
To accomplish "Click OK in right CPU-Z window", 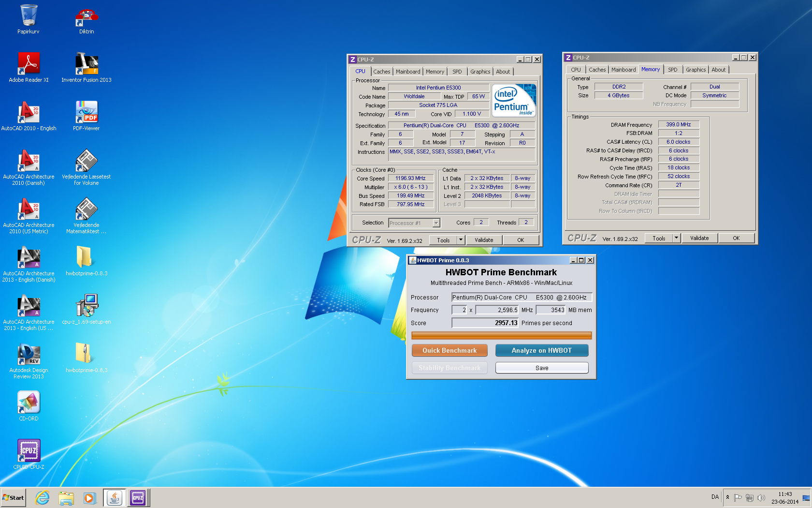I will click(x=736, y=238).
